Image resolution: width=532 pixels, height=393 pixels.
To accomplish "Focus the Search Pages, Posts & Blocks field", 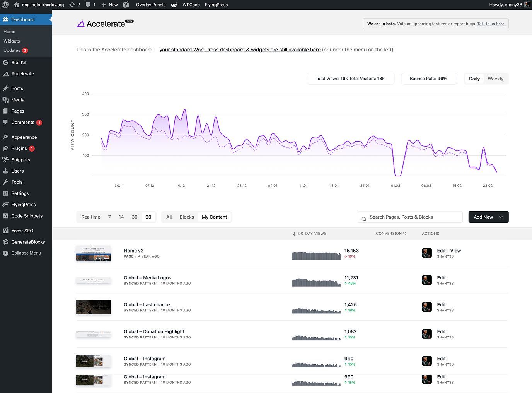I will [410, 217].
